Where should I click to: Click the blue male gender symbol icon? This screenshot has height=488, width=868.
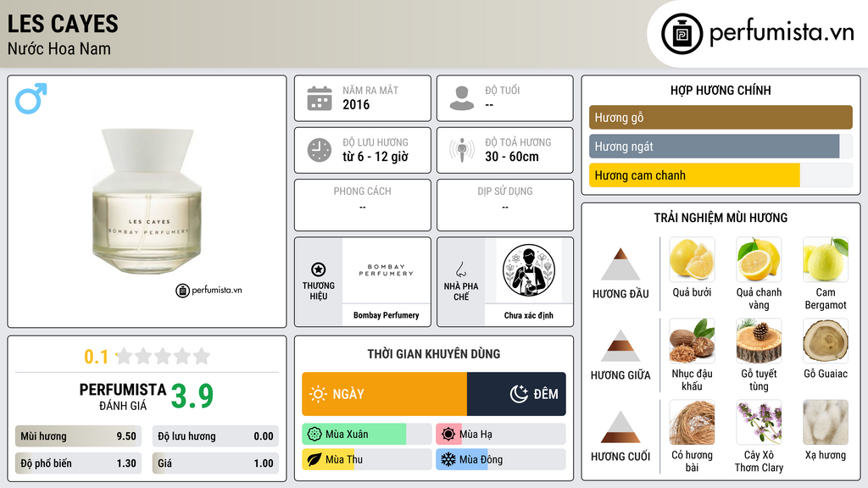31,98
